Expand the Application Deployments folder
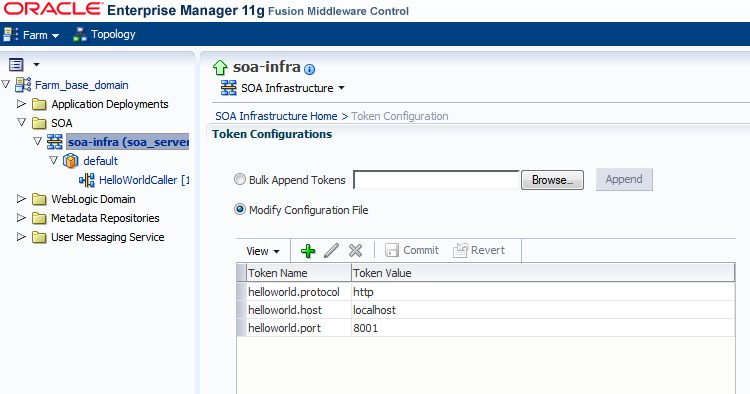Screen dimensions: 750x394 [21, 103]
